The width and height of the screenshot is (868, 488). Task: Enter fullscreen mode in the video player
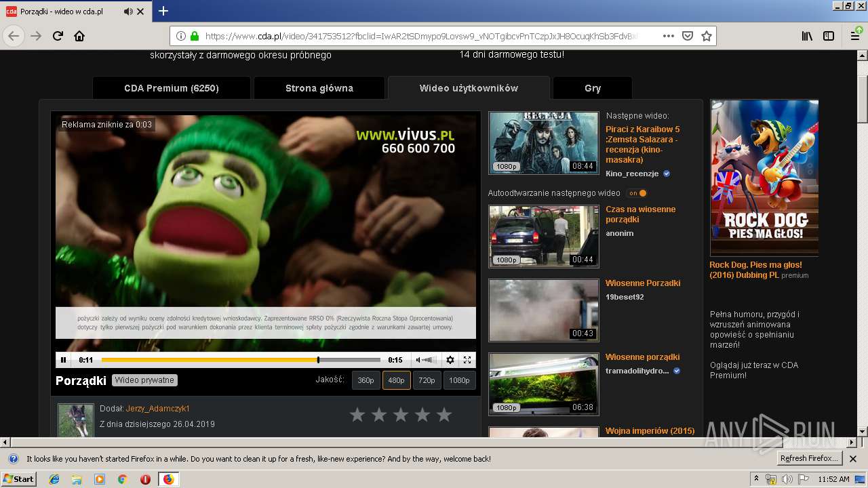[x=467, y=360]
